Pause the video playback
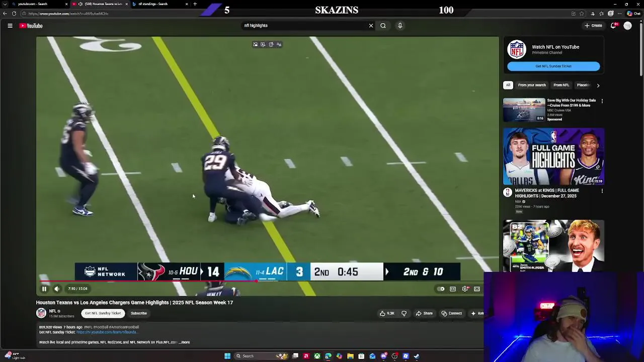This screenshot has height=362, width=644. (x=44, y=289)
